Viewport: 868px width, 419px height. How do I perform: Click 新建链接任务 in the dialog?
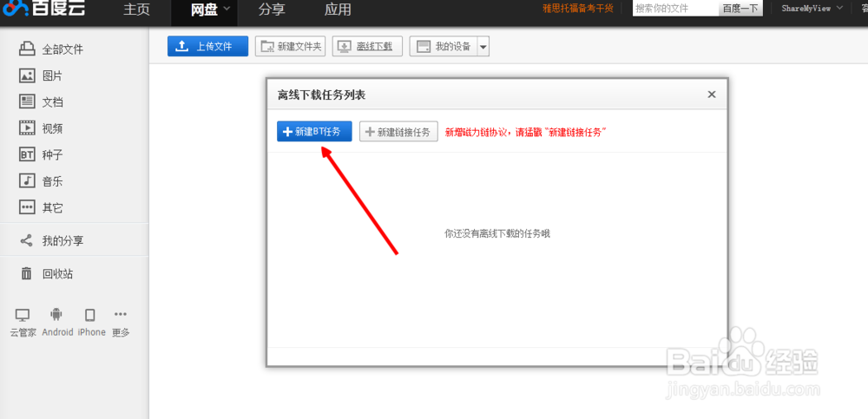398,132
